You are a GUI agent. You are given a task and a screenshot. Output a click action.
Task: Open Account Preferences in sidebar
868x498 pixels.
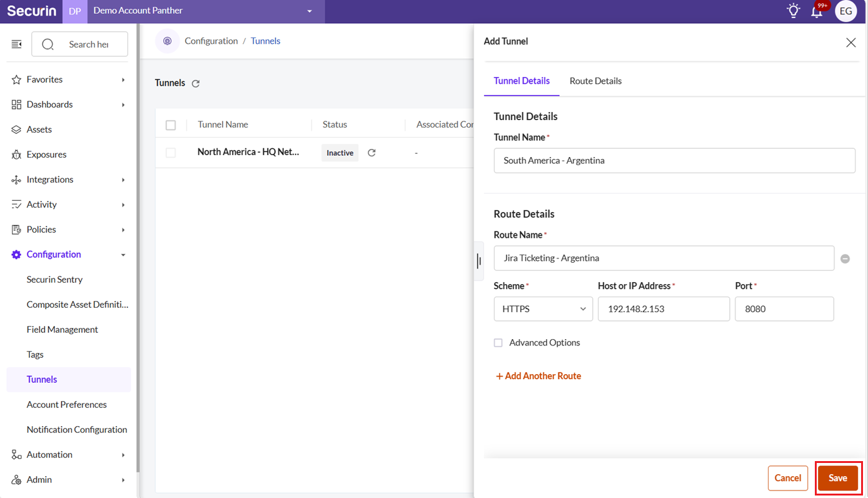[66, 405]
